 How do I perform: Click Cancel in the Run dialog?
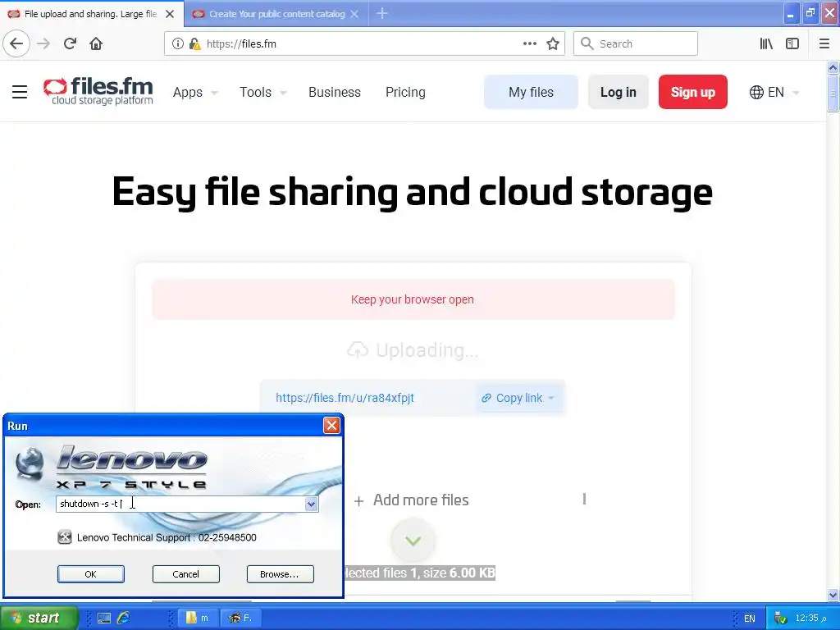[186, 574]
